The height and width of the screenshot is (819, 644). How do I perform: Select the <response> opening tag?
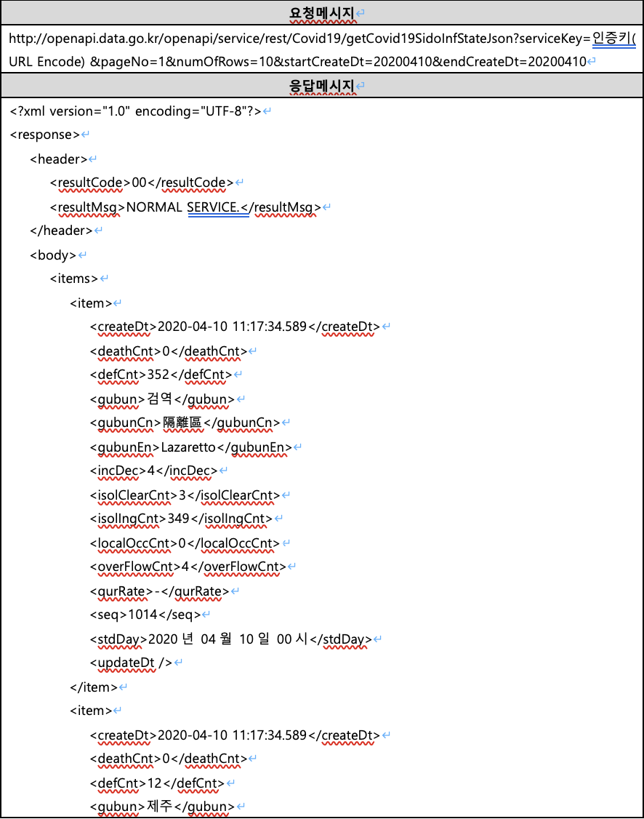point(45,135)
